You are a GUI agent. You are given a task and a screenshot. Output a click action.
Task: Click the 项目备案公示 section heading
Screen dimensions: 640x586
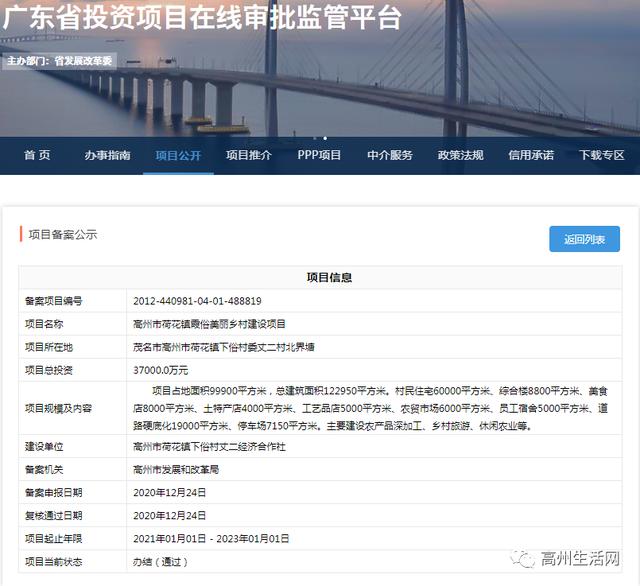click(x=63, y=235)
